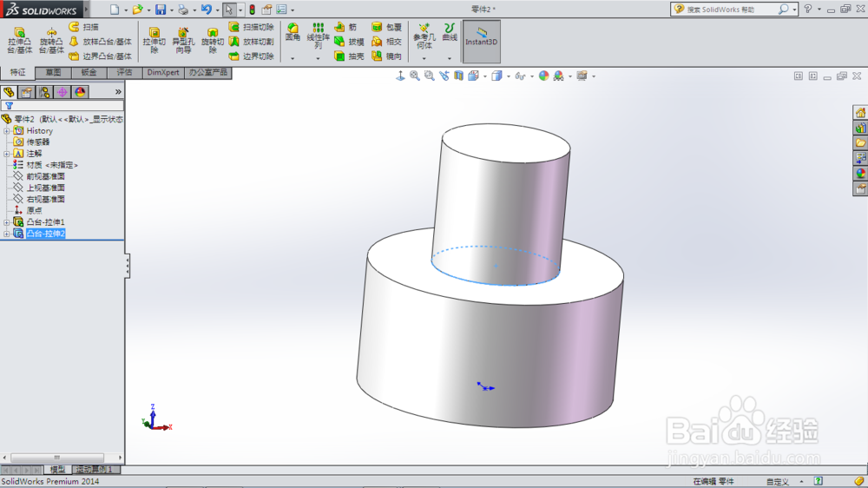Viewport: 868px width, 488px height.
Task: Click the 曲线 curves tool
Action: (x=450, y=32)
